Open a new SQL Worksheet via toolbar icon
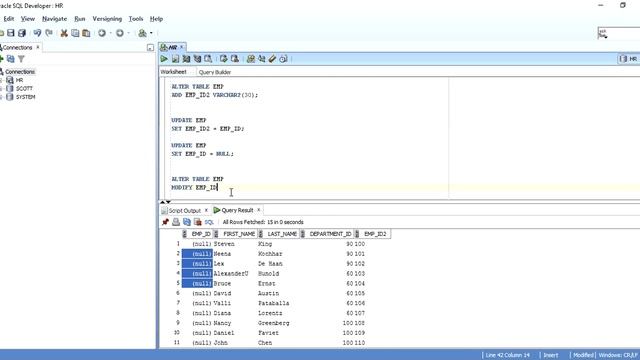This screenshot has height=360, width=640. tap(142, 33)
